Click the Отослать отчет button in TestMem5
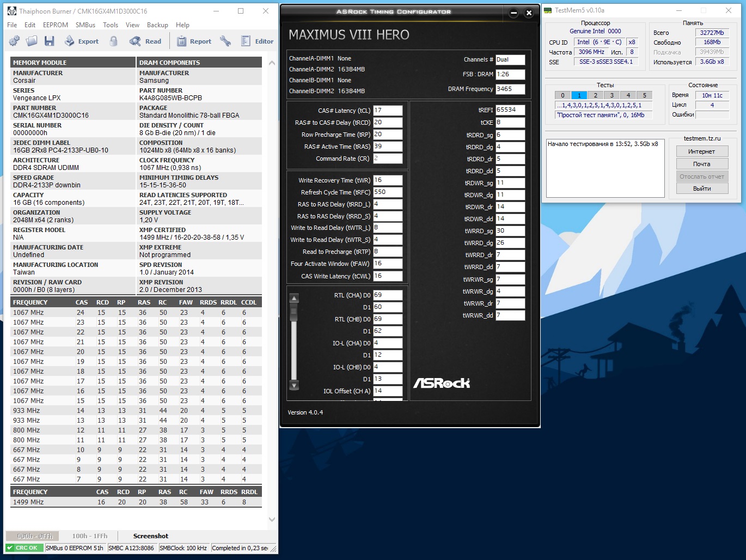 point(702,176)
